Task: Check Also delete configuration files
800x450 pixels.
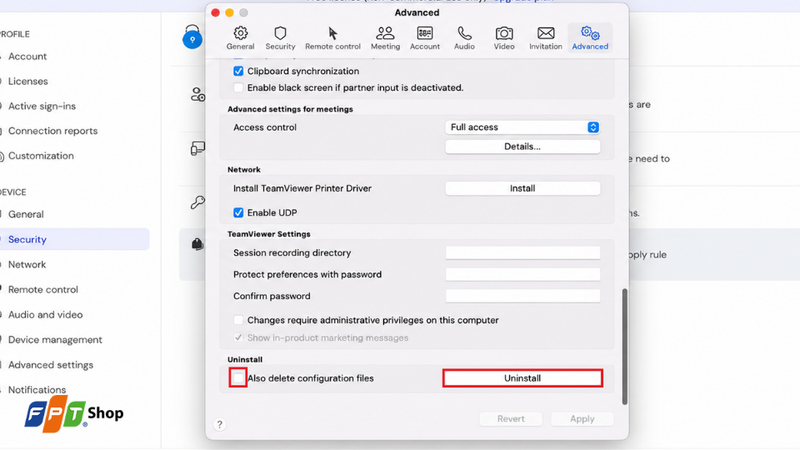Action: pos(238,378)
